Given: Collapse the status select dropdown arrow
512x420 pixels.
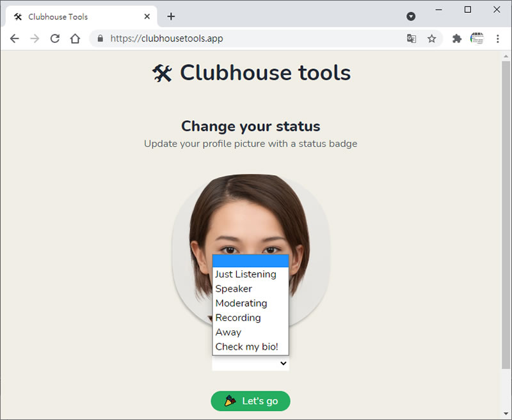Looking at the screenshot, I should pyautogui.click(x=284, y=364).
